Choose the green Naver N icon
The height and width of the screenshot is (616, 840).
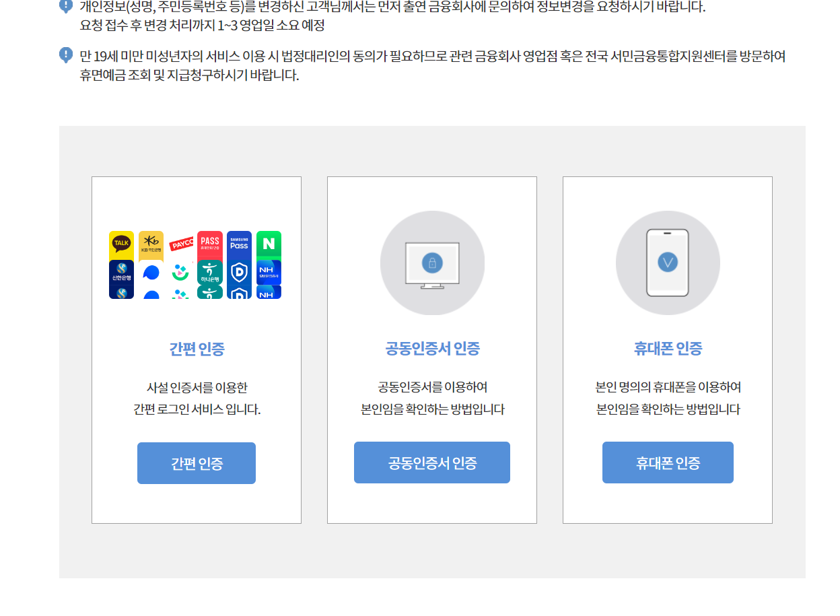pyautogui.click(x=268, y=242)
